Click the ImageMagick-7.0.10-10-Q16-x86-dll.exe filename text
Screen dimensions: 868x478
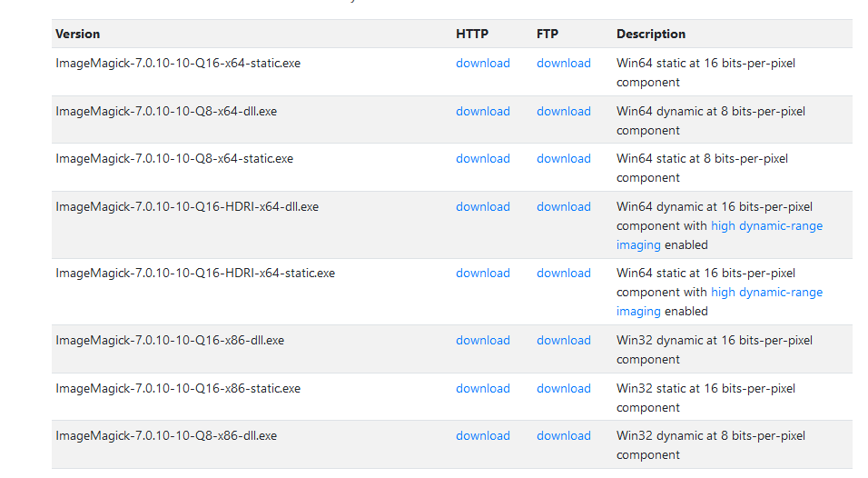170,341
